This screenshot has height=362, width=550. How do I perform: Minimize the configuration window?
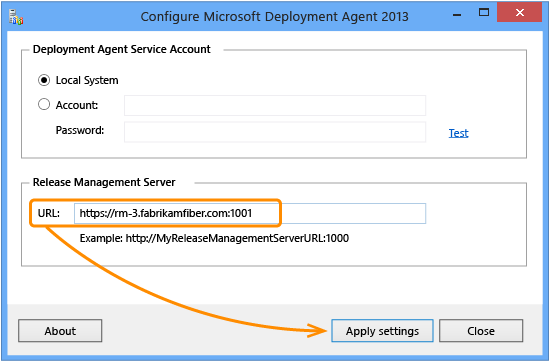(457, 14)
